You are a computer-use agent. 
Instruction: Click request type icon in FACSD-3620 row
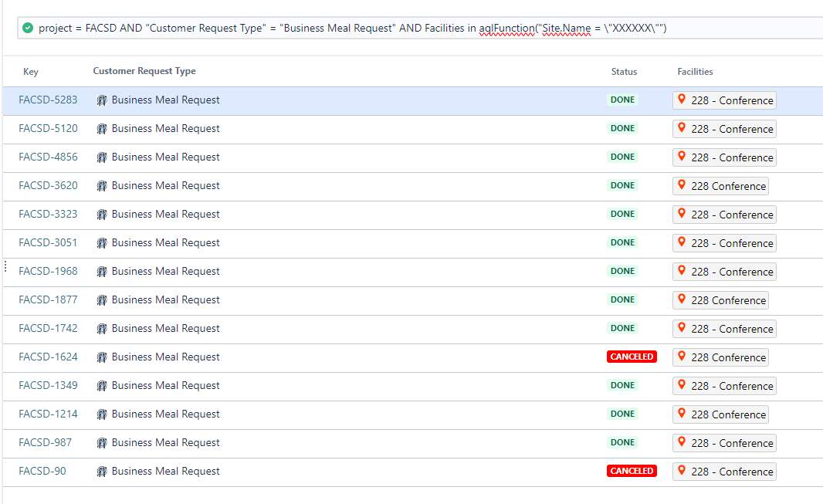click(102, 186)
